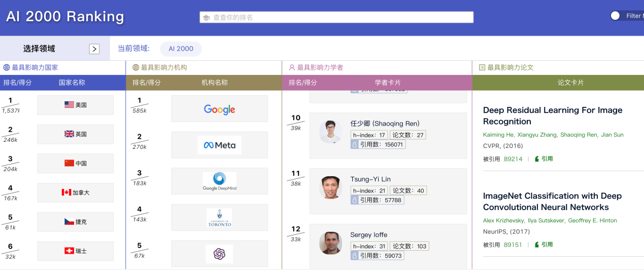Click Shaoqing Ren's citation count icon
The width and height of the screenshot is (644, 270).
click(355, 144)
